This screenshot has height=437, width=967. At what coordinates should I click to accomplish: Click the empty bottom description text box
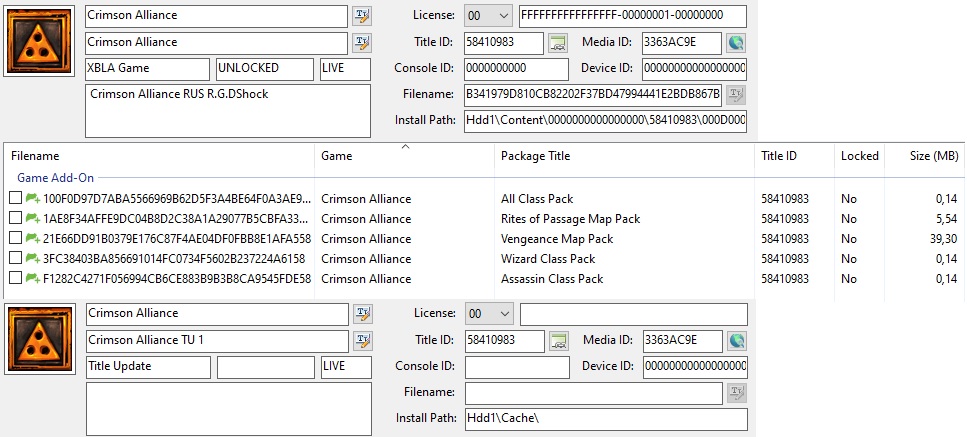tap(229, 409)
